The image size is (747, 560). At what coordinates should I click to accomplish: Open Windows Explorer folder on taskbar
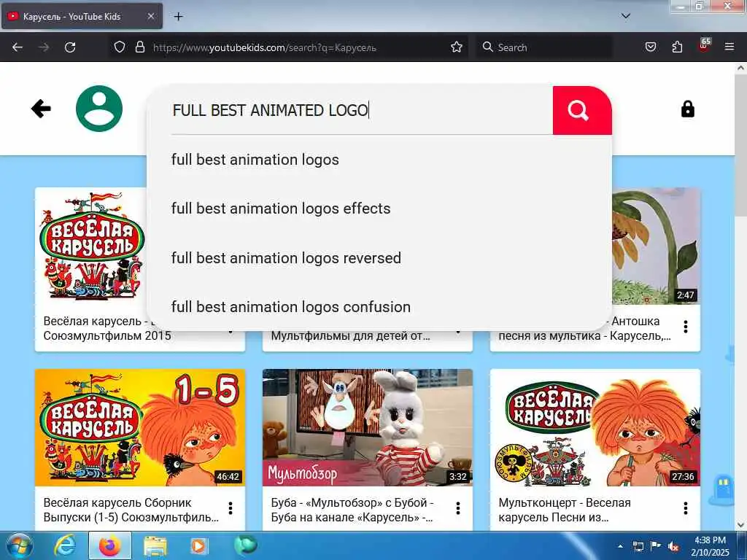[x=155, y=546]
